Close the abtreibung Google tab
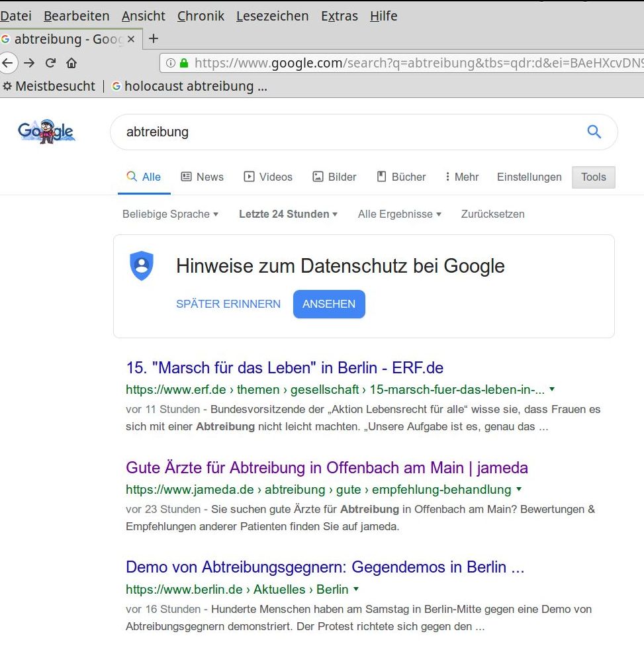Screen dimensions: 644x648 (131, 39)
